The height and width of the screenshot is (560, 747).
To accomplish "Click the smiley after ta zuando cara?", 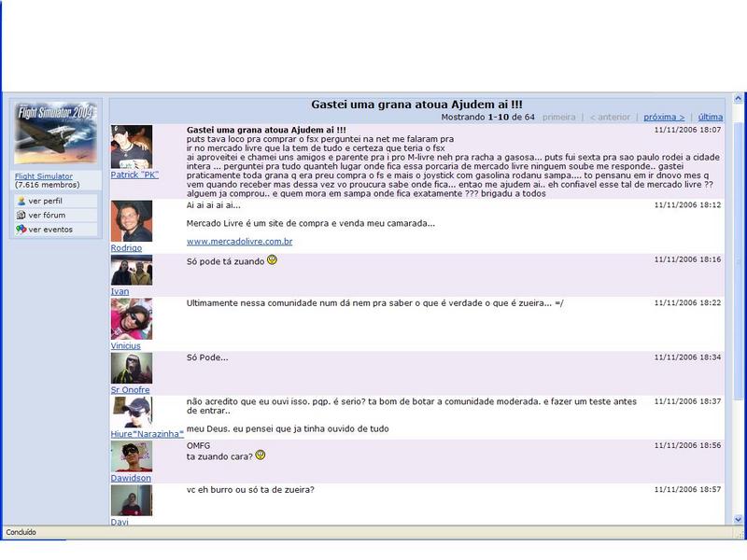I will (261, 455).
